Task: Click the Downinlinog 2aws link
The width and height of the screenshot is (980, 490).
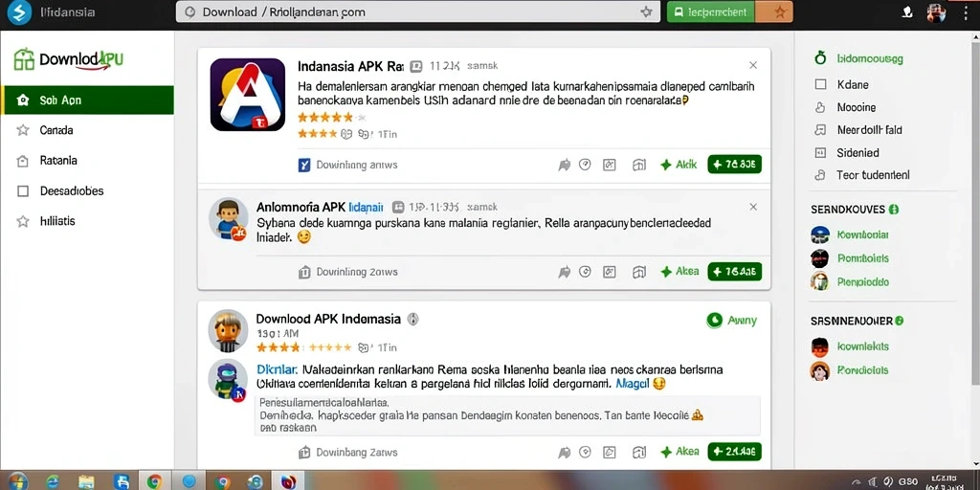Action: coord(357,272)
